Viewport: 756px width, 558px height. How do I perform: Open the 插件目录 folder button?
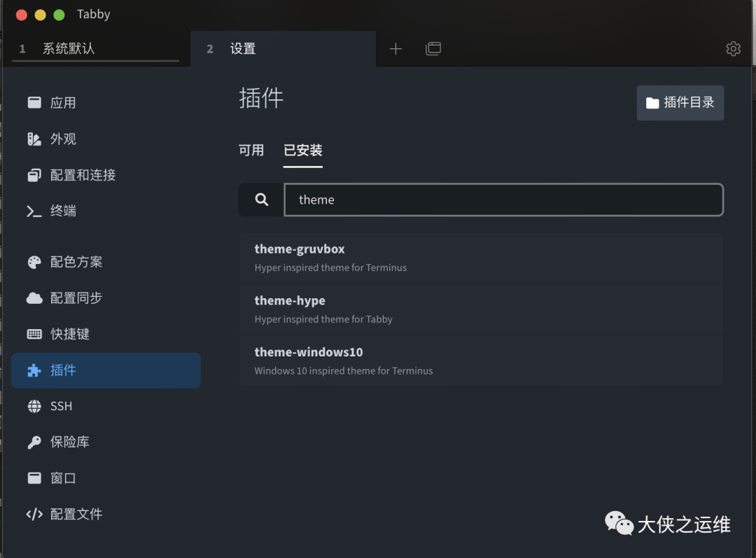point(680,103)
